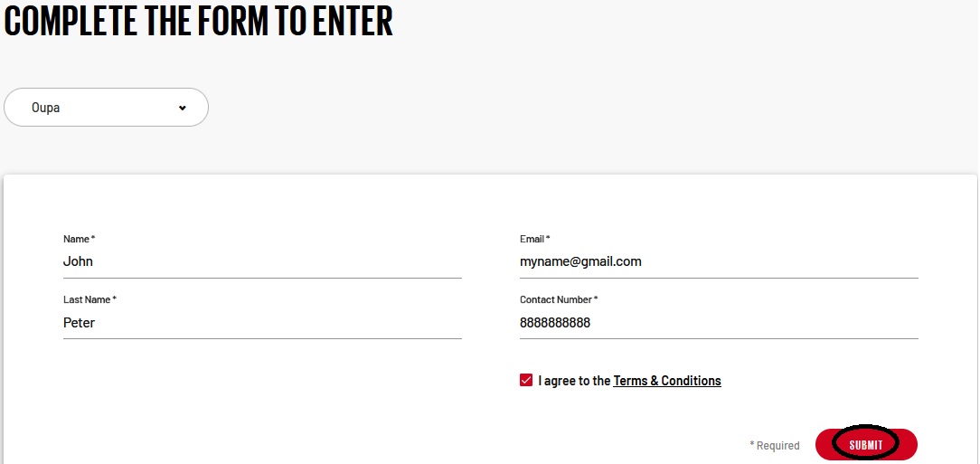
Task: Click the 'Name *' field label
Action: tap(79, 239)
